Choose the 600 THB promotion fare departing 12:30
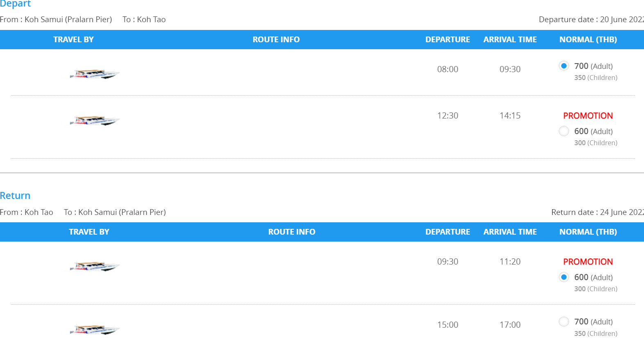Image resolution: width=644 pixels, height=347 pixels. point(564,131)
